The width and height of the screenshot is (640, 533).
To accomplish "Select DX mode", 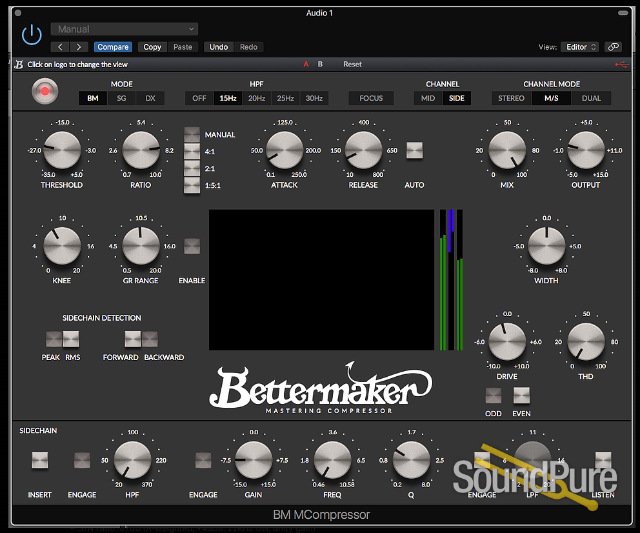I will click(150, 98).
